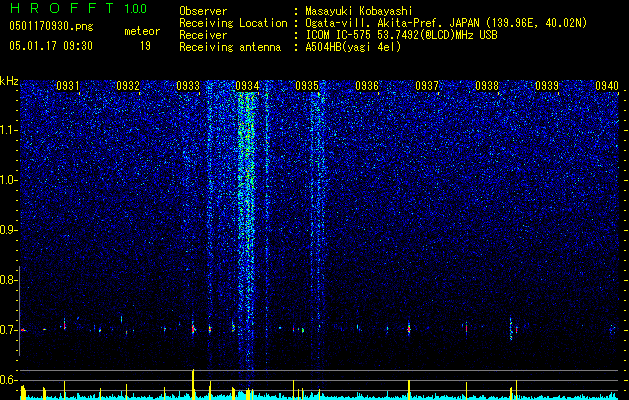Click the 0940 time marker
The image size is (629, 400).
607,86
